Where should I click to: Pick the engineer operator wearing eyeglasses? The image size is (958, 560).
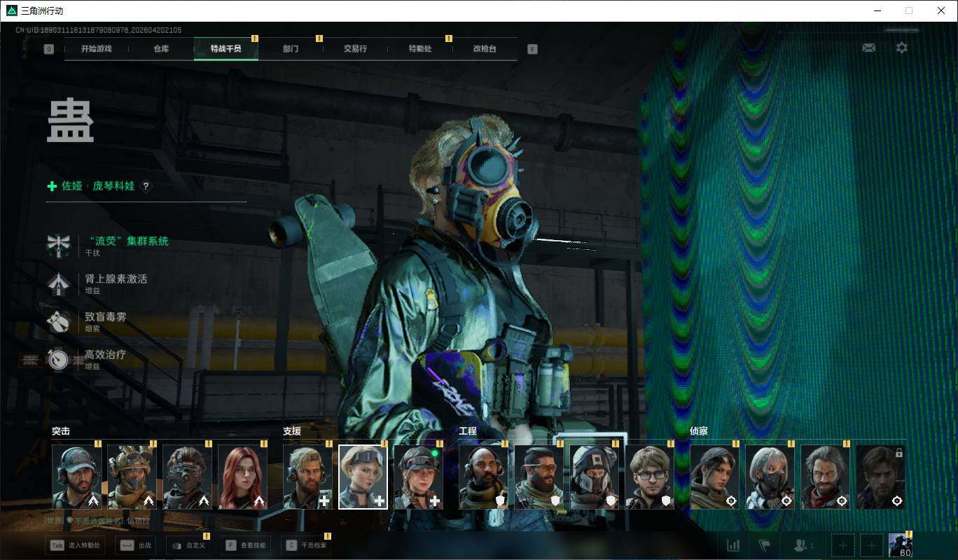[650, 477]
